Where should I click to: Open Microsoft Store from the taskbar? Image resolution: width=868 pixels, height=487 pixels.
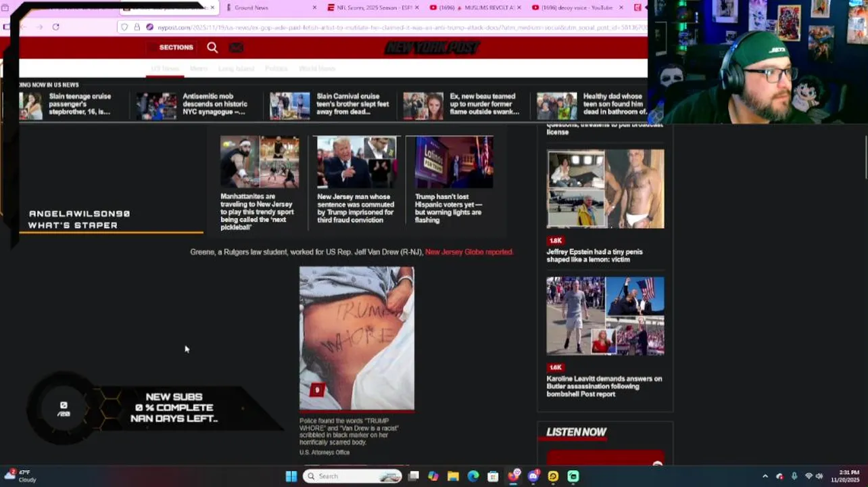click(493, 476)
